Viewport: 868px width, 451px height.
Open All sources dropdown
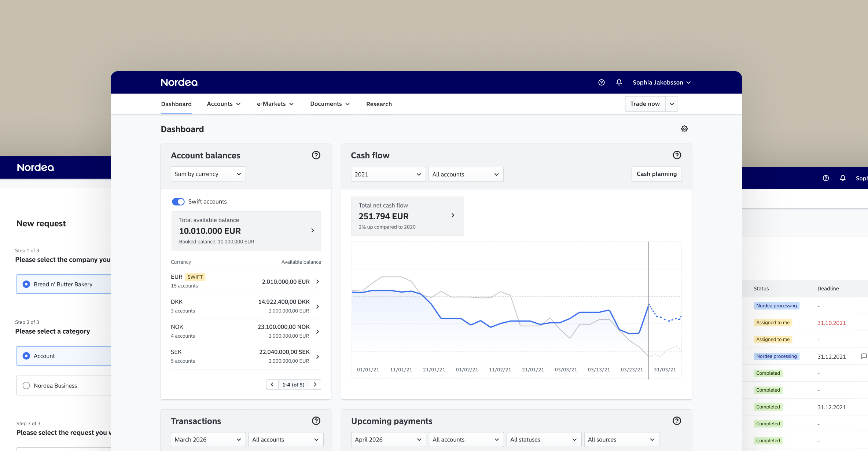622,440
